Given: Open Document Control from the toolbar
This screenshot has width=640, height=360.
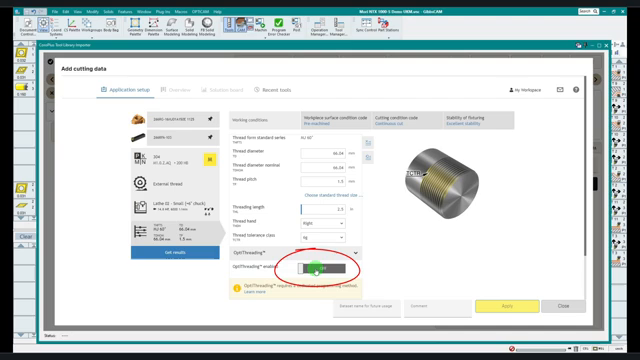Looking at the screenshot, I should [x=28, y=27].
